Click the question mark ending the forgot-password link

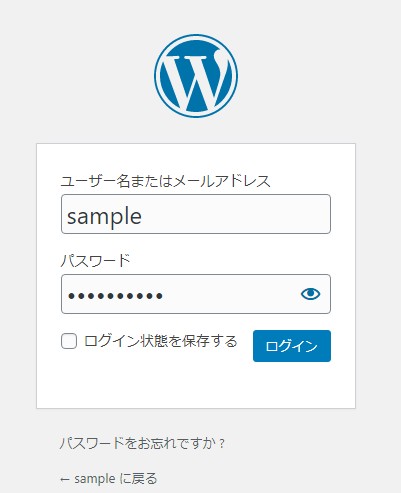pos(222,444)
